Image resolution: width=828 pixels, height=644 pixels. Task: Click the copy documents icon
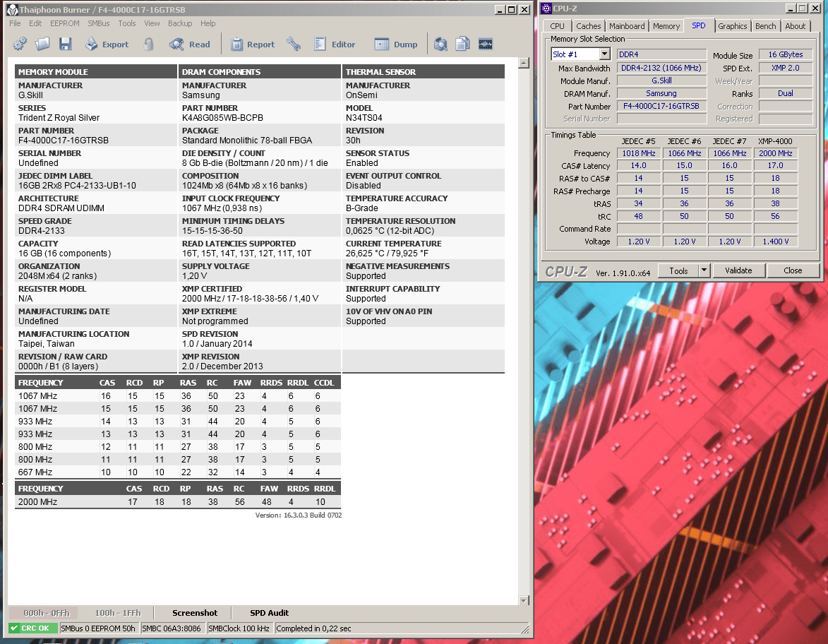click(x=462, y=44)
